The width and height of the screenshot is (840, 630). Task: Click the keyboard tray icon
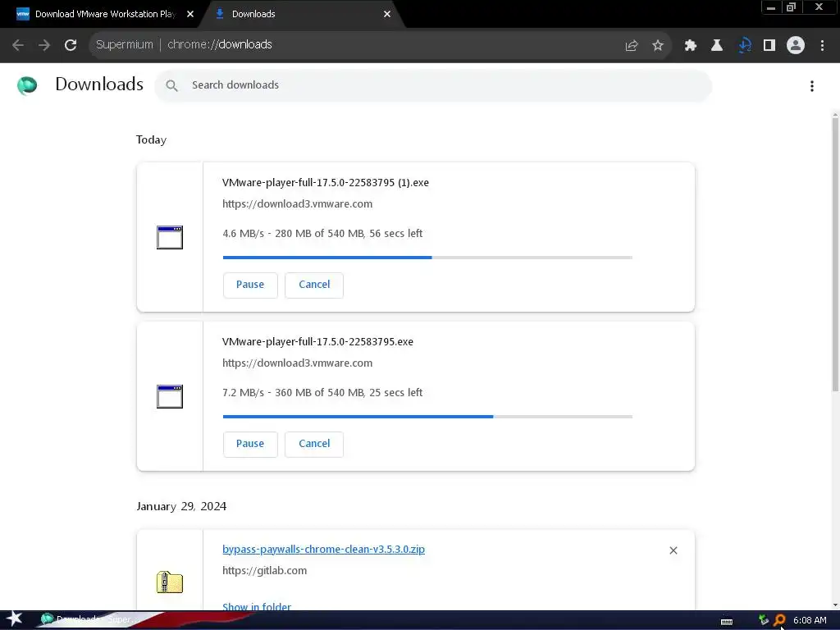727,621
